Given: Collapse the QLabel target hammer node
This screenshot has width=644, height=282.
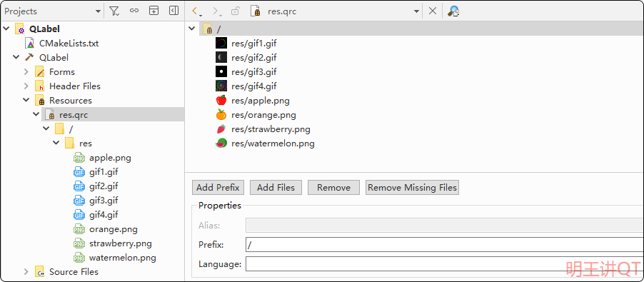Looking at the screenshot, I should (x=16, y=57).
